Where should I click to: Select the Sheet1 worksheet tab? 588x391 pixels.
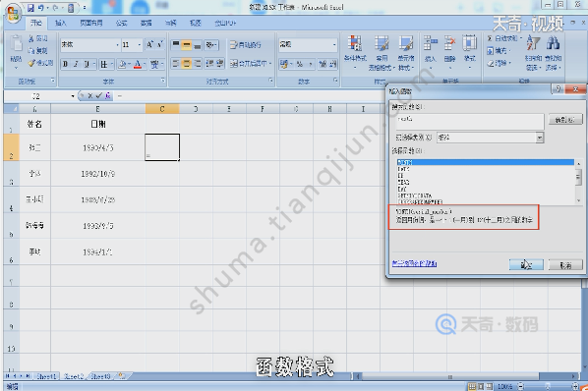coord(46,376)
